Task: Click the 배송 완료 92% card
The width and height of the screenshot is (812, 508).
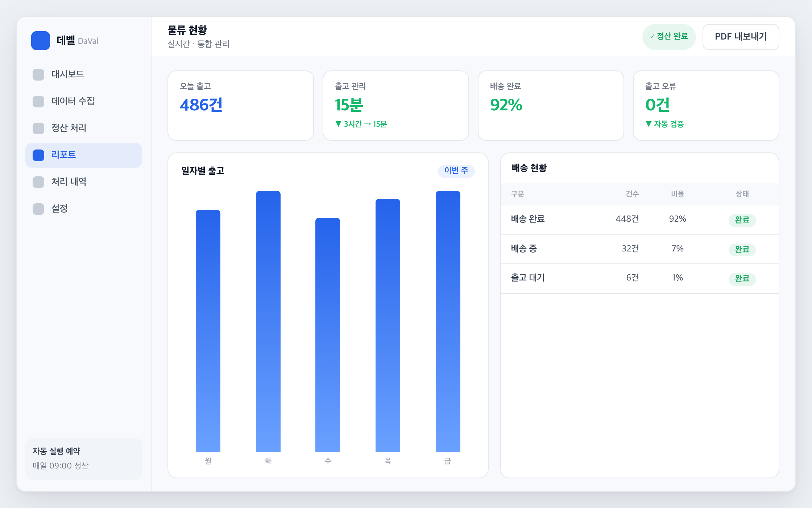Action: [x=551, y=106]
